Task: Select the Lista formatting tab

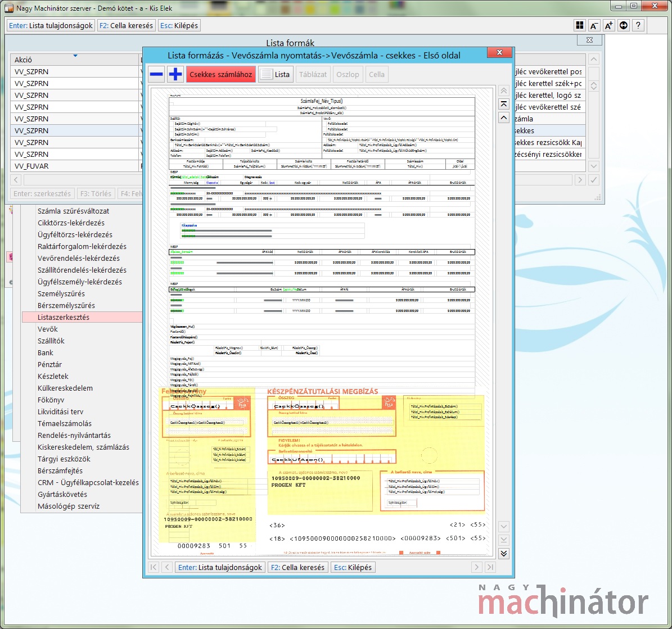Action: [x=276, y=74]
